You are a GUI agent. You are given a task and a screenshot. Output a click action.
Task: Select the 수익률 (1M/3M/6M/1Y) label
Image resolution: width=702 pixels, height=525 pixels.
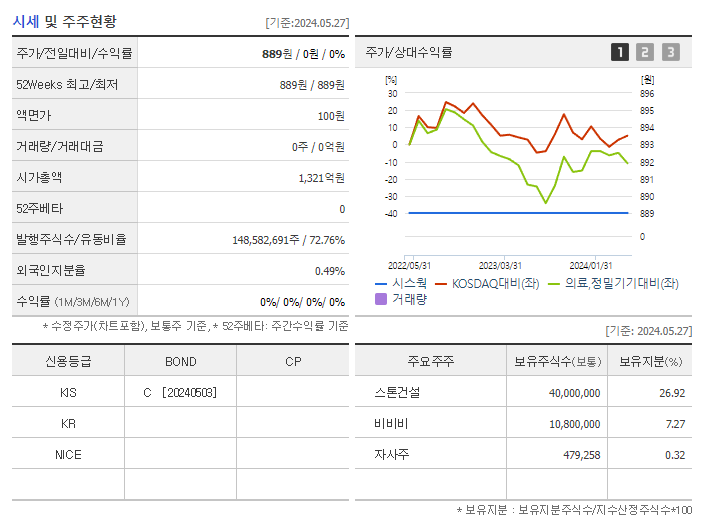click(73, 302)
